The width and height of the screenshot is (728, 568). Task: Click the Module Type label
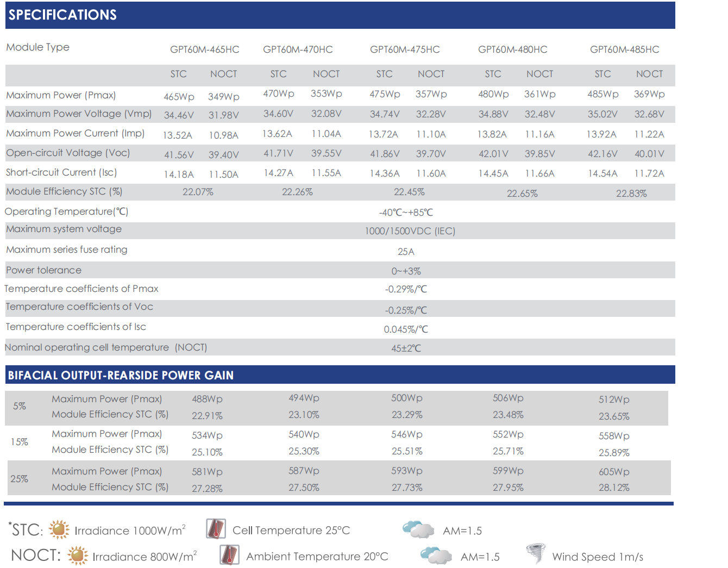coord(38,47)
